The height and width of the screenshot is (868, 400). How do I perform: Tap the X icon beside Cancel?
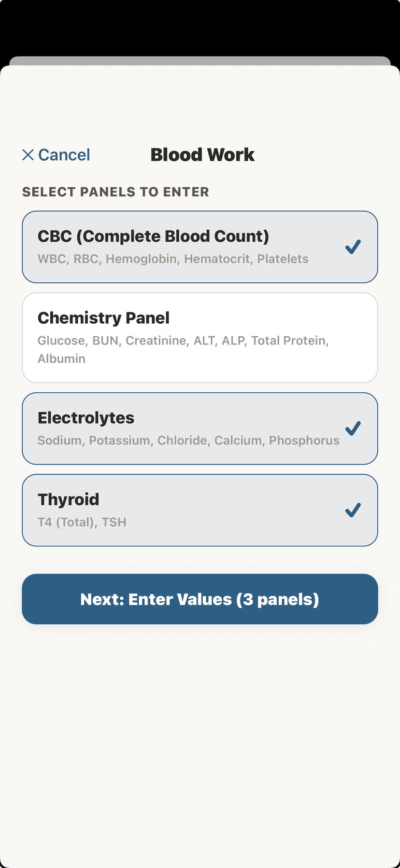pyautogui.click(x=28, y=155)
